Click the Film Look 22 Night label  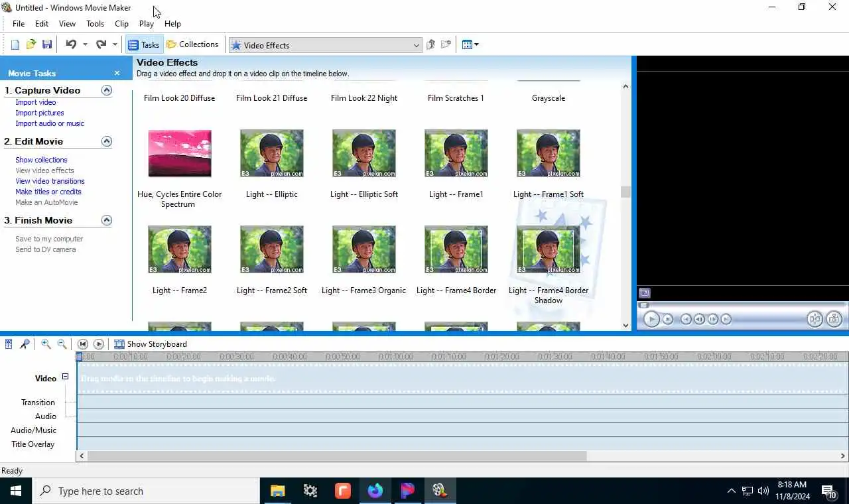pyautogui.click(x=364, y=98)
